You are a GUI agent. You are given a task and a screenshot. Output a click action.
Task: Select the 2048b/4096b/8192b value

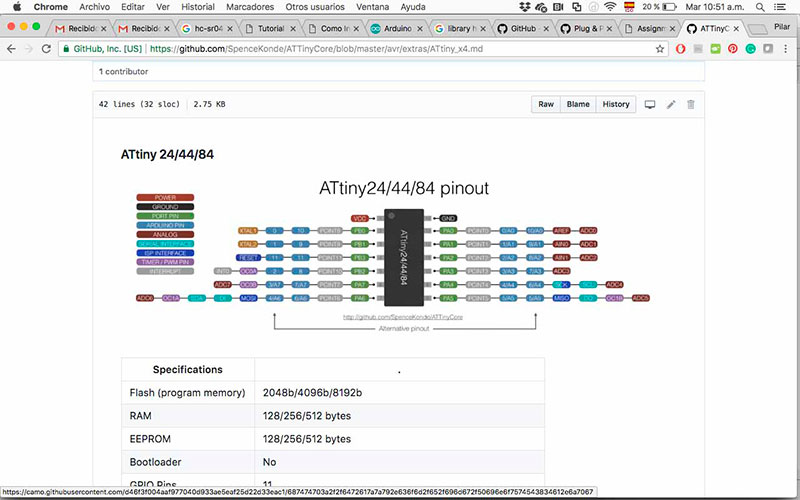[312, 392]
